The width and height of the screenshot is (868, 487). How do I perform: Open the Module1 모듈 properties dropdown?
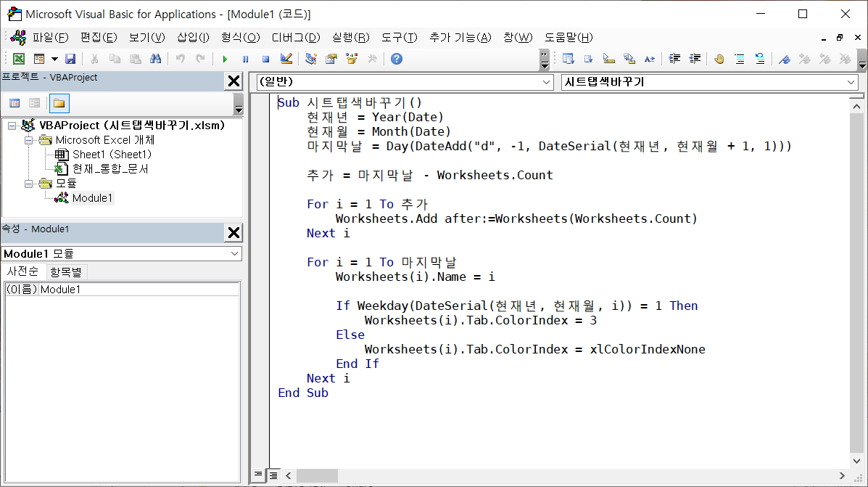pos(235,253)
